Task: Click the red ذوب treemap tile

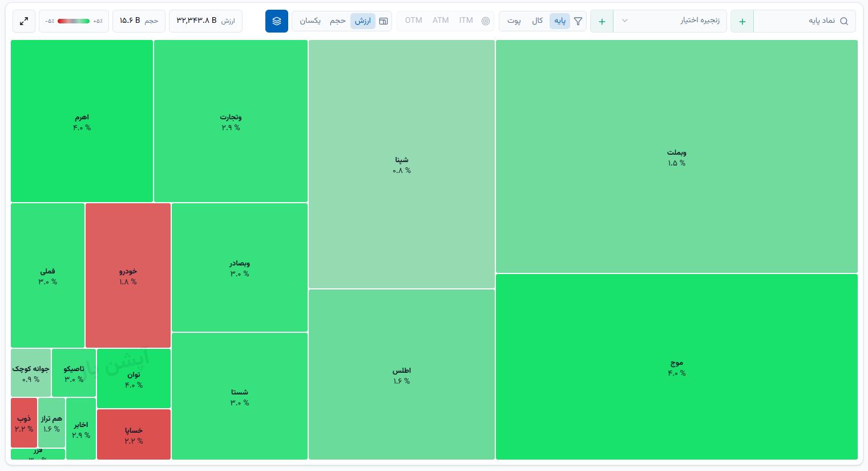Action: (24, 423)
